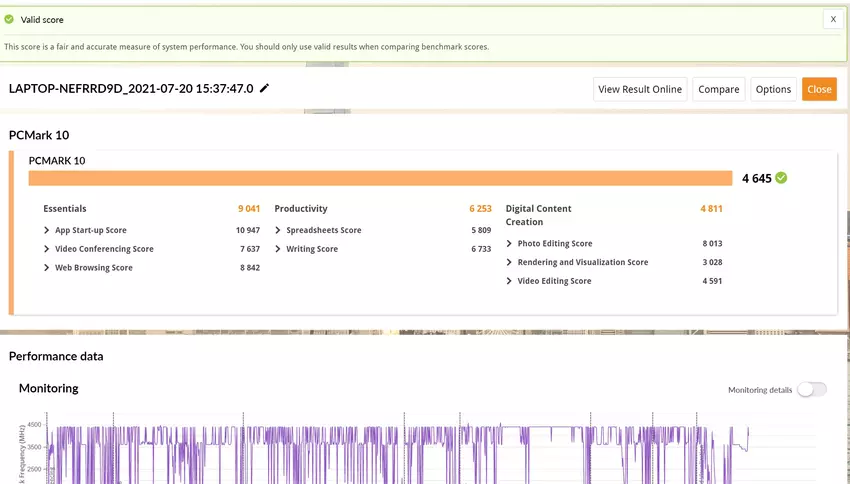Image resolution: width=850 pixels, height=484 pixels.
Task: Toggle the Monitoring details switch
Action: 811,389
